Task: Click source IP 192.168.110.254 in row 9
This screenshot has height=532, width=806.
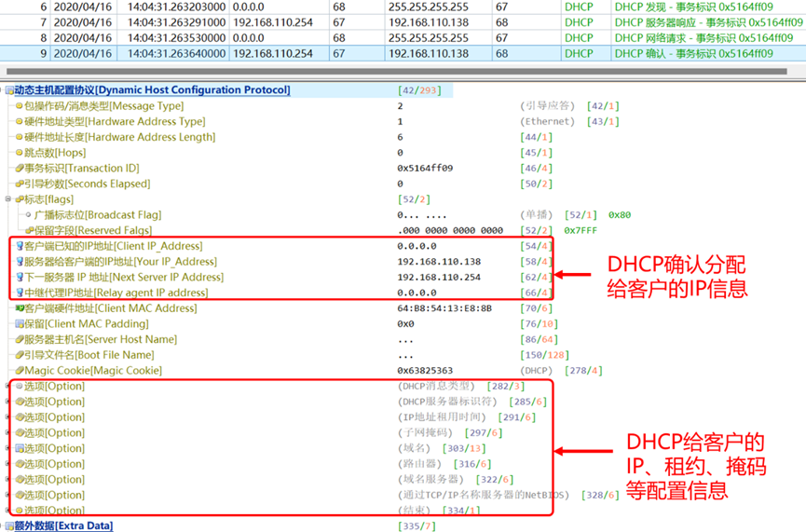Action: pos(273,53)
